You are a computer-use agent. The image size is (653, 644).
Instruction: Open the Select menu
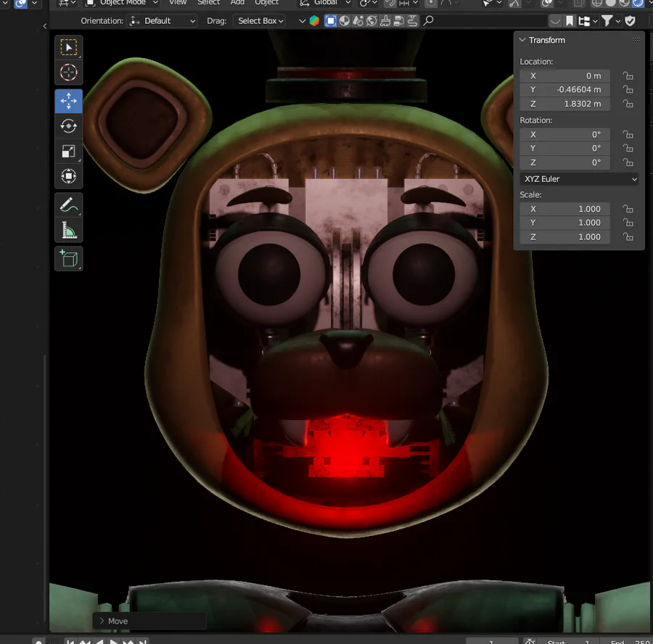click(x=209, y=3)
